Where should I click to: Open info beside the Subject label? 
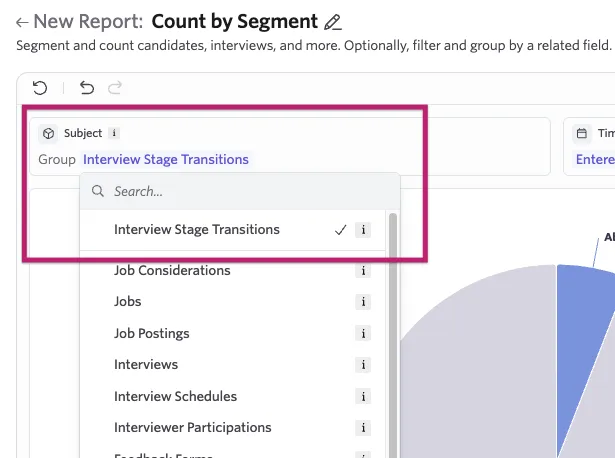tap(114, 133)
